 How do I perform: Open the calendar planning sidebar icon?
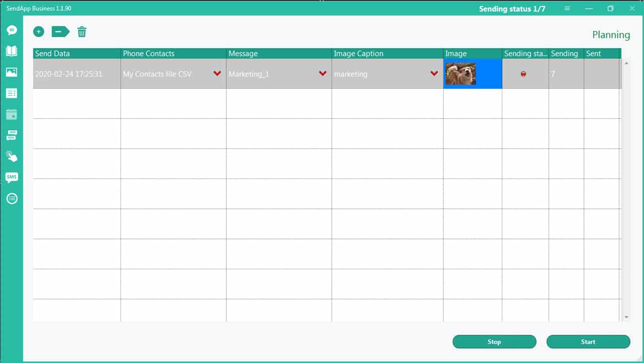(x=12, y=114)
